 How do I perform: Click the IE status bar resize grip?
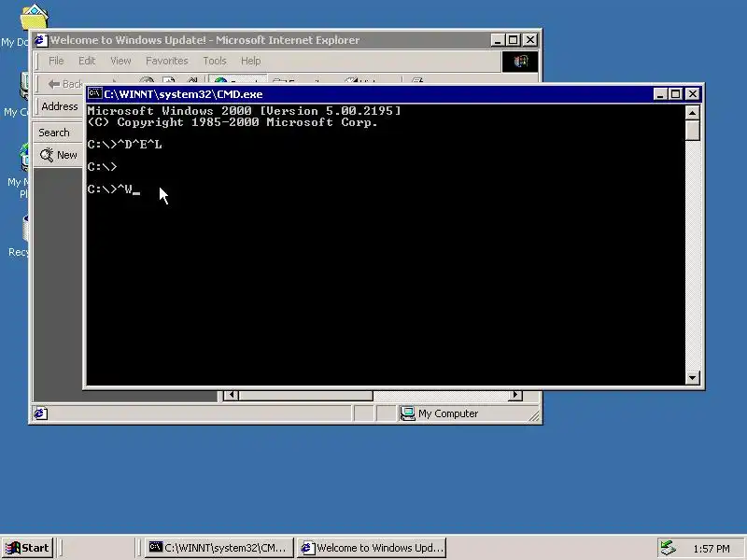coord(534,415)
